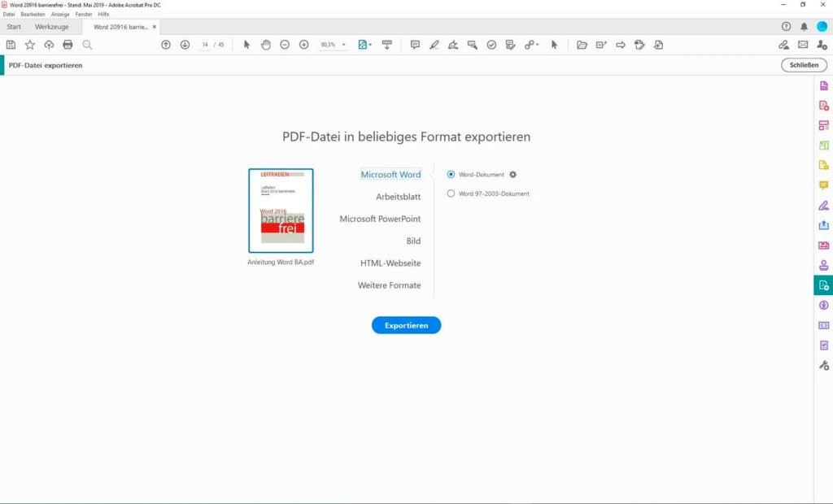Click the send arrow toolbar icon
The width and height of the screenshot is (833, 504).
[x=621, y=46]
